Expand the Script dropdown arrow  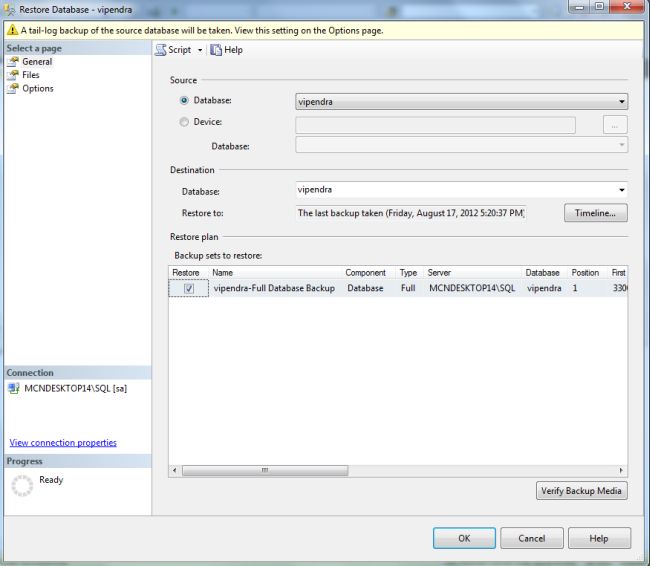point(200,50)
